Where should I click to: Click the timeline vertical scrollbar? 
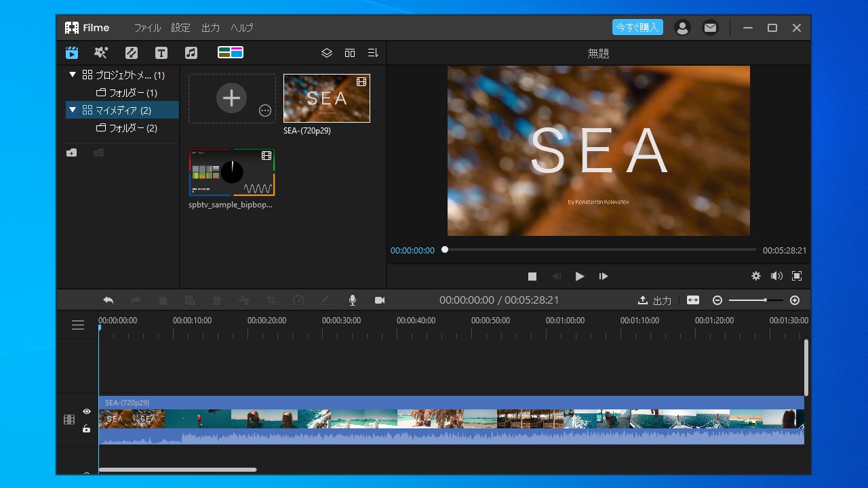[x=806, y=368]
